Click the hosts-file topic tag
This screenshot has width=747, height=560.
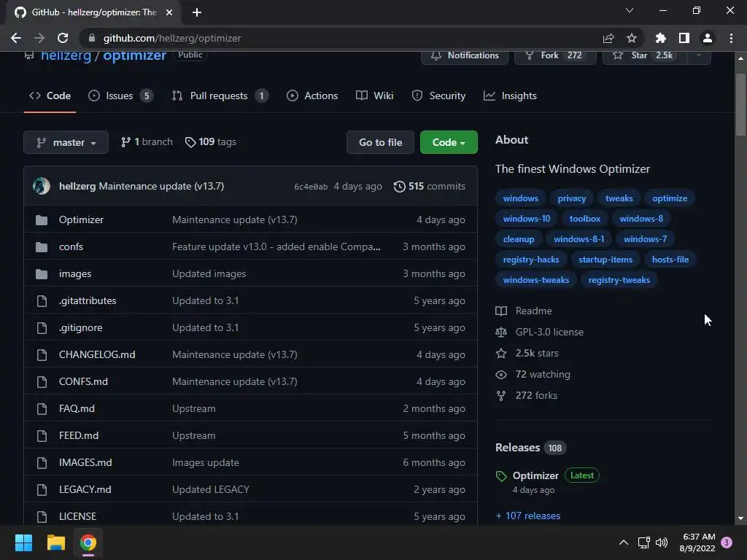coord(670,260)
